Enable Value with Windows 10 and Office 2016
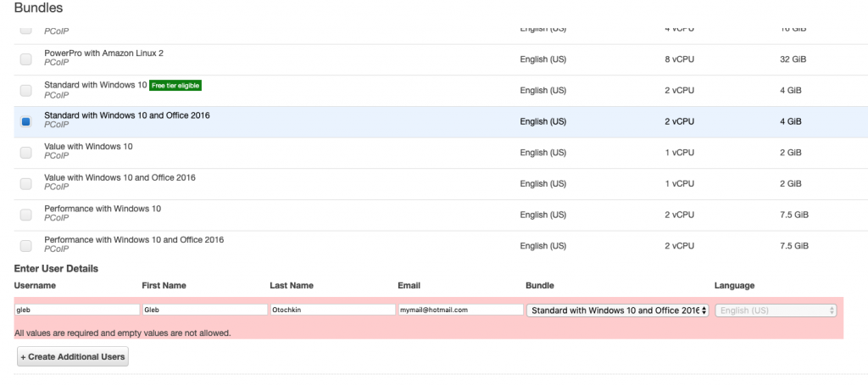 (x=25, y=183)
